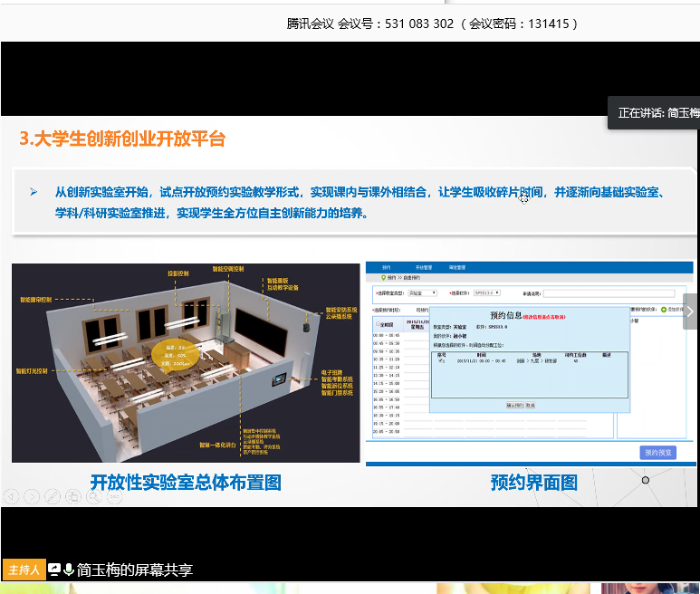Select the pen annotation tool icon

(53, 496)
